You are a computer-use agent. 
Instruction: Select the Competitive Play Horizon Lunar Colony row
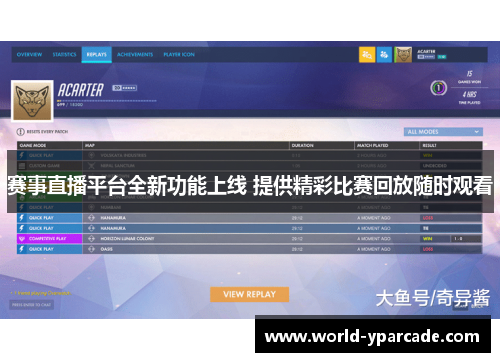coord(249,239)
